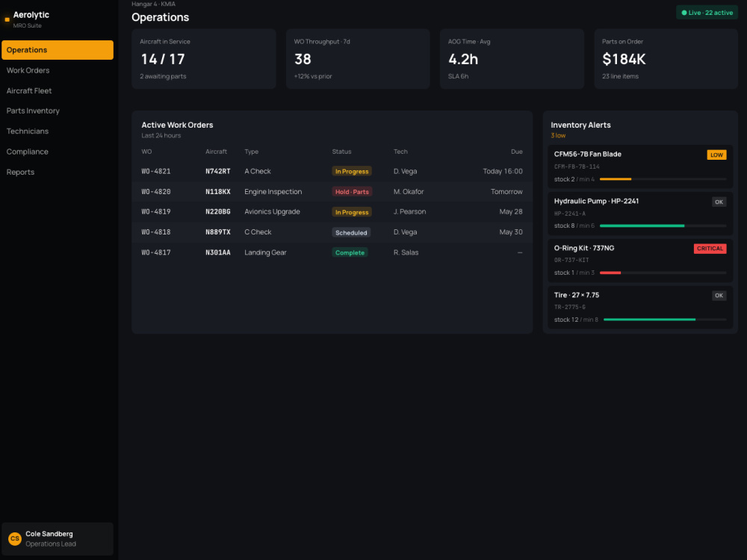Click the Tech column header
Image resolution: width=747 pixels, height=560 pixels.
(400, 152)
